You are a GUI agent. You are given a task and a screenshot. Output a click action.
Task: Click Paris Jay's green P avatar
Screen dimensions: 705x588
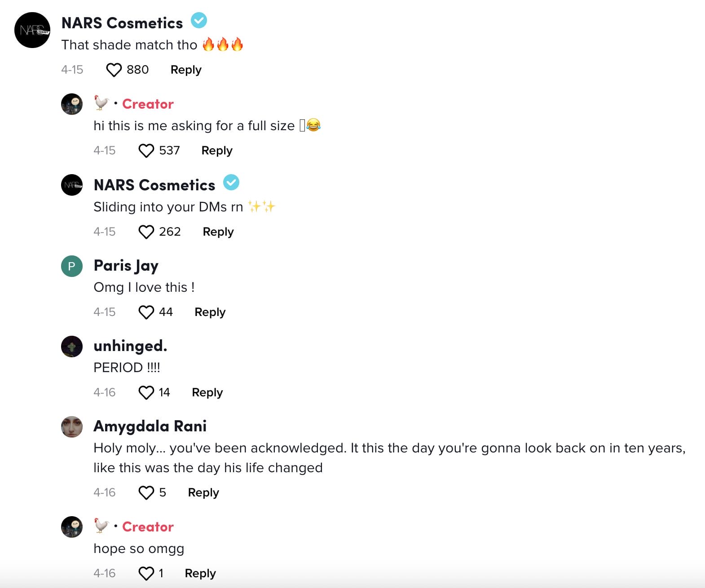point(72,266)
